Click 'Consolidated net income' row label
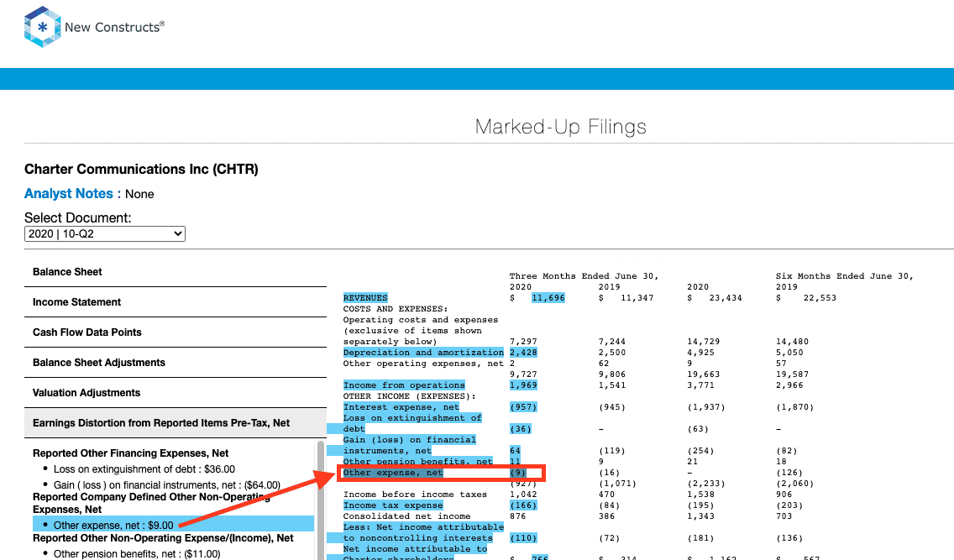 point(406,517)
